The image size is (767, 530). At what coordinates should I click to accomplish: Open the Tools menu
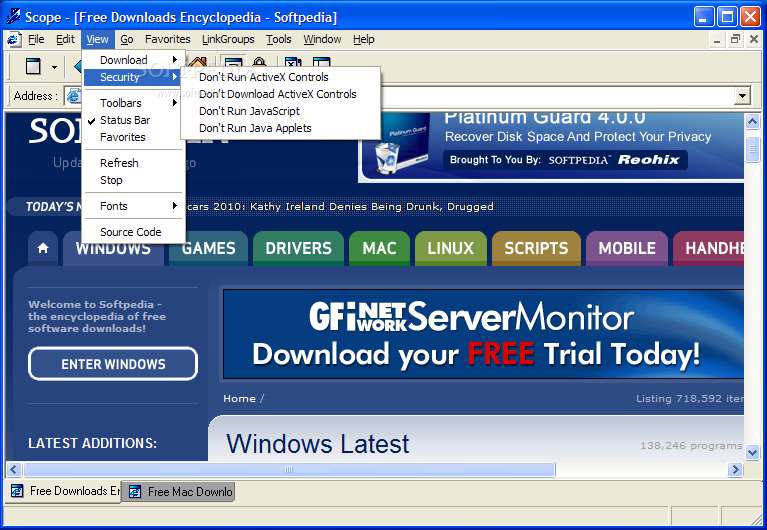point(278,39)
